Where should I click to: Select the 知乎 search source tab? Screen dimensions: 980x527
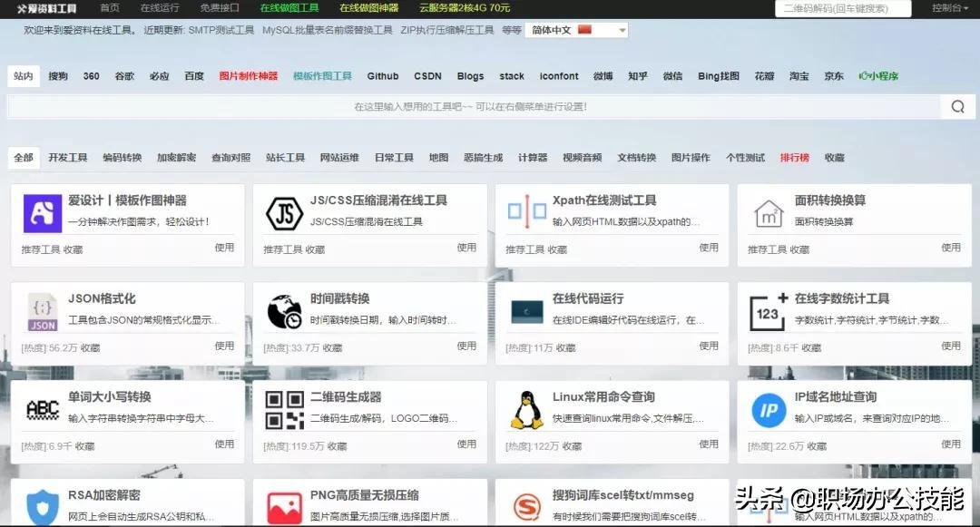(x=638, y=75)
